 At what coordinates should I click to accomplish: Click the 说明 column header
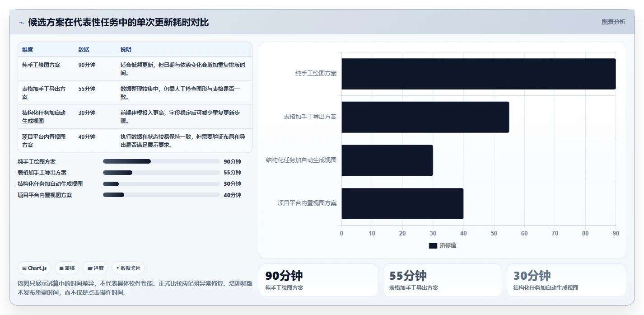coord(126,50)
